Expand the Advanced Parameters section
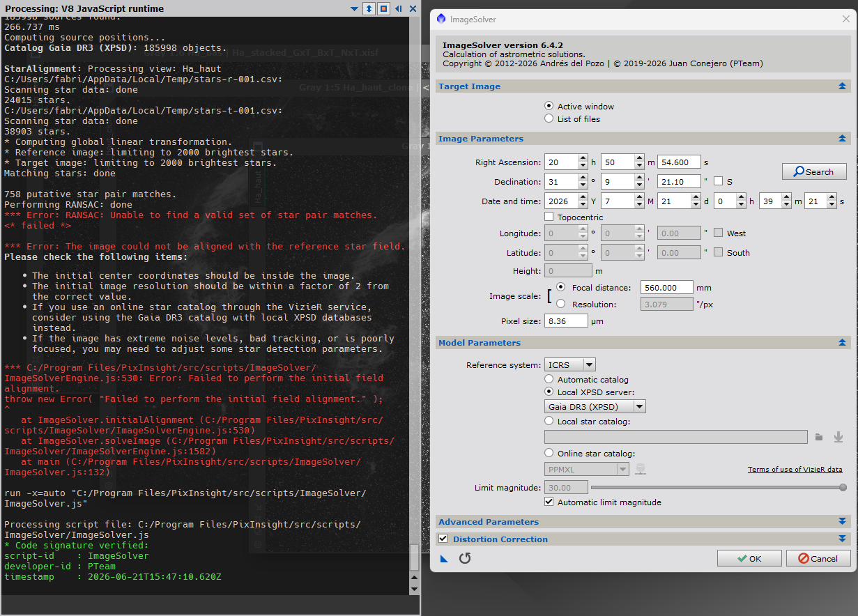 click(842, 522)
